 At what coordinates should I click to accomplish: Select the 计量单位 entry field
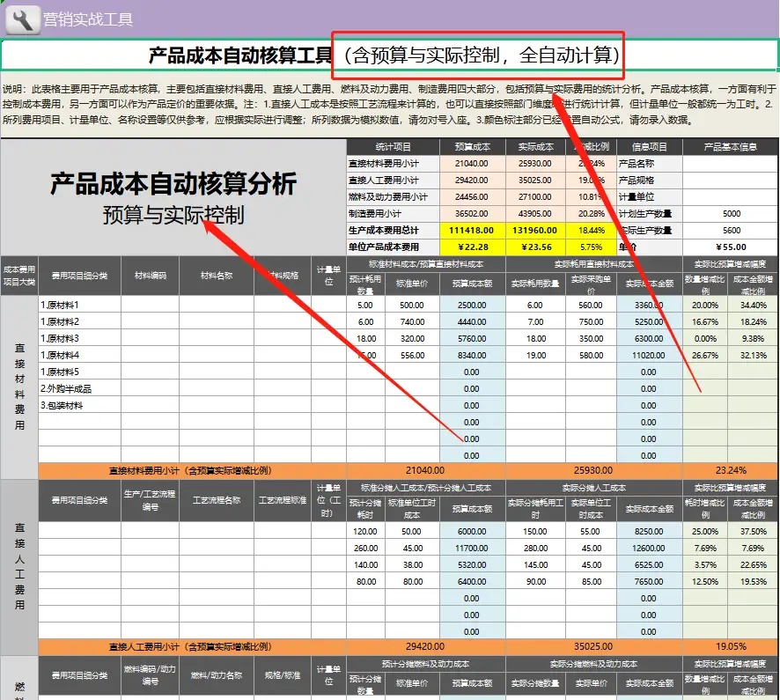coord(731,195)
